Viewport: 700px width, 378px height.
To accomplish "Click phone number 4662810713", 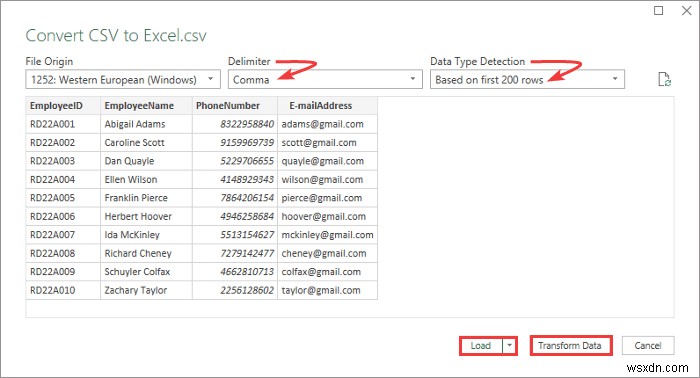I will (247, 272).
